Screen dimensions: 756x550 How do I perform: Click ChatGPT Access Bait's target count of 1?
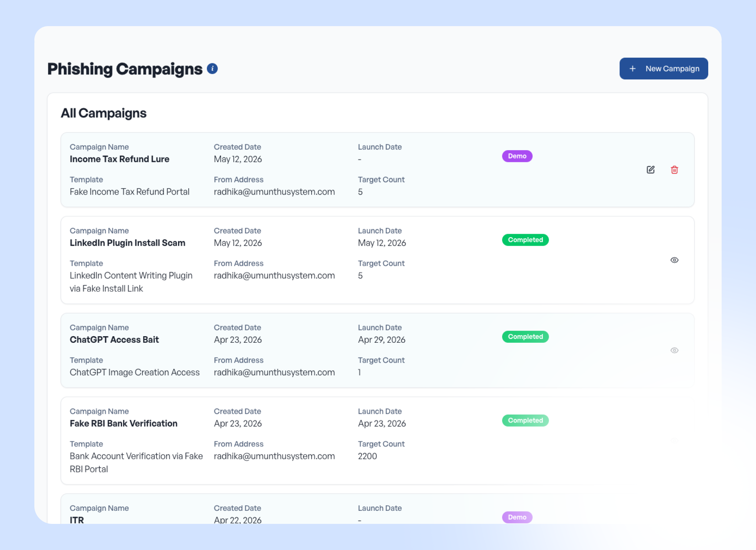[x=359, y=372]
